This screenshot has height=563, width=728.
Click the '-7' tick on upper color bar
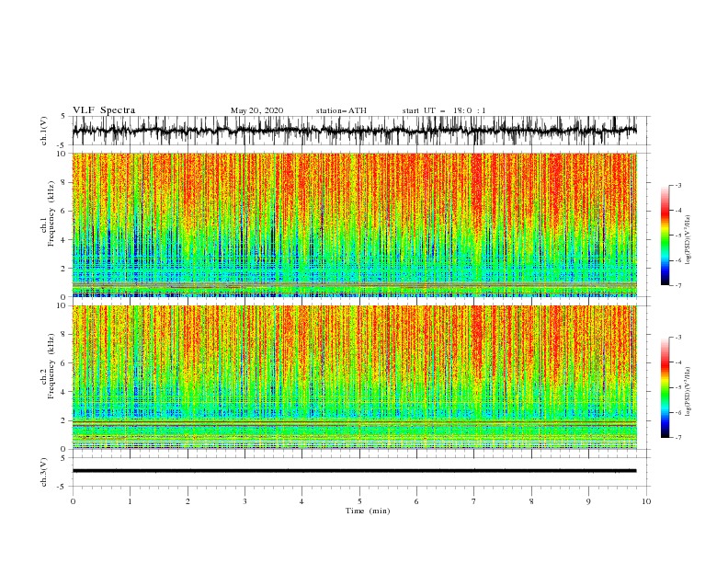click(678, 286)
